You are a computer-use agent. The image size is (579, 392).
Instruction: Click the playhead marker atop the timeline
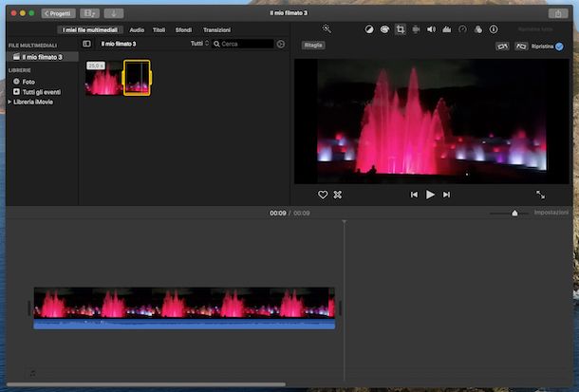tap(345, 222)
